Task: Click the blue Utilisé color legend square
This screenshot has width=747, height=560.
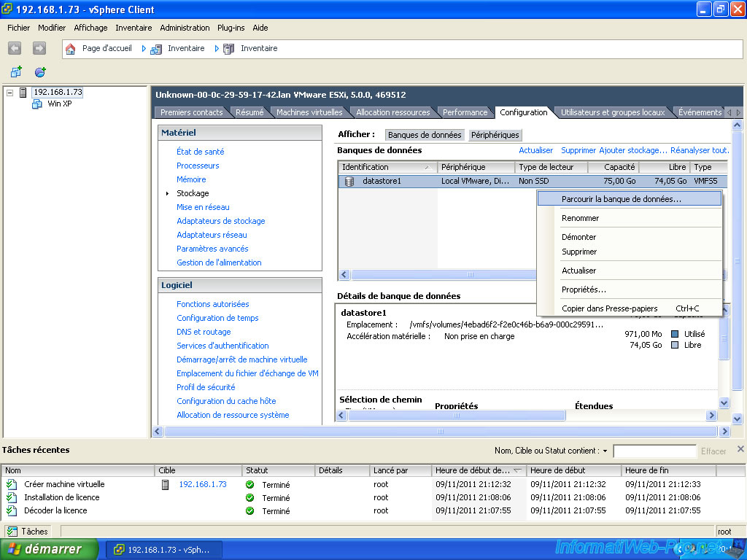Action: pos(675,334)
